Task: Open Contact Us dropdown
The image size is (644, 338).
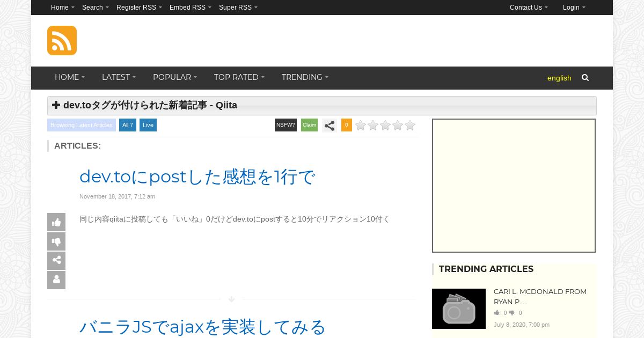Action: pos(529,8)
